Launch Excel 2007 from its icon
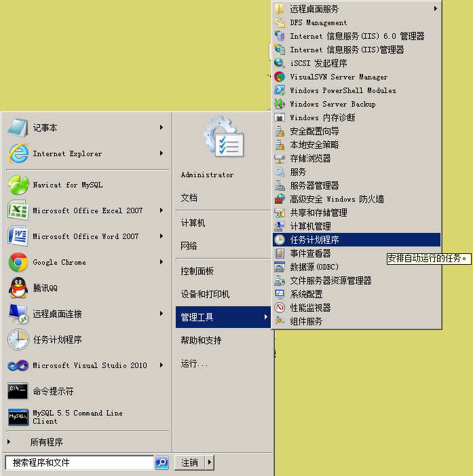473x476 pixels. point(18,210)
